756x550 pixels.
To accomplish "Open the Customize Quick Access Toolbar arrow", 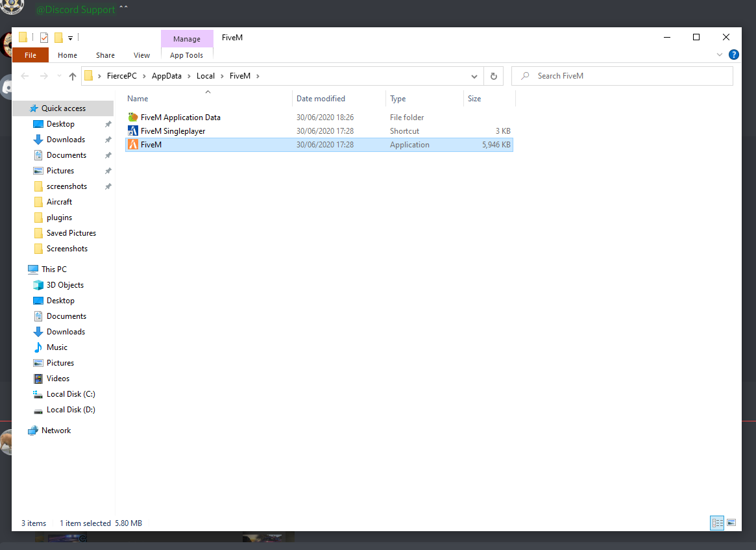I will (70, 38).
